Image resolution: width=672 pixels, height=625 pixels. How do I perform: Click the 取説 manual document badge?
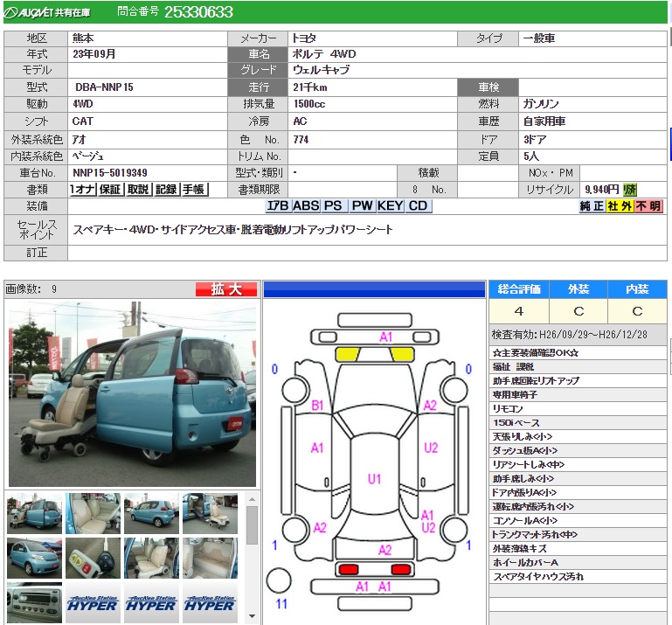(x=138, y=190)
